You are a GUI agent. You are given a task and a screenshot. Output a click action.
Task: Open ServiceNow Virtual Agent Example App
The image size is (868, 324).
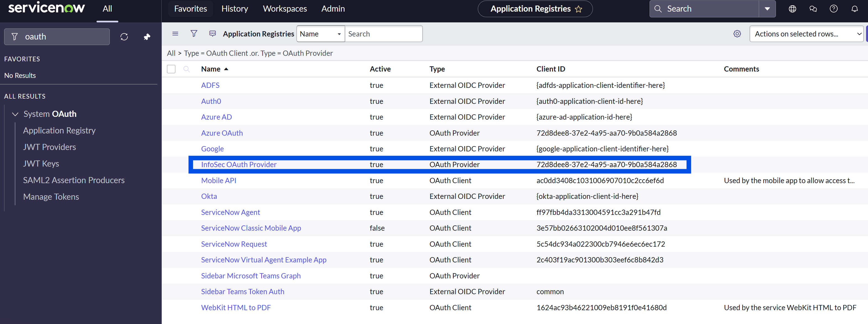(x=264, y=260)
